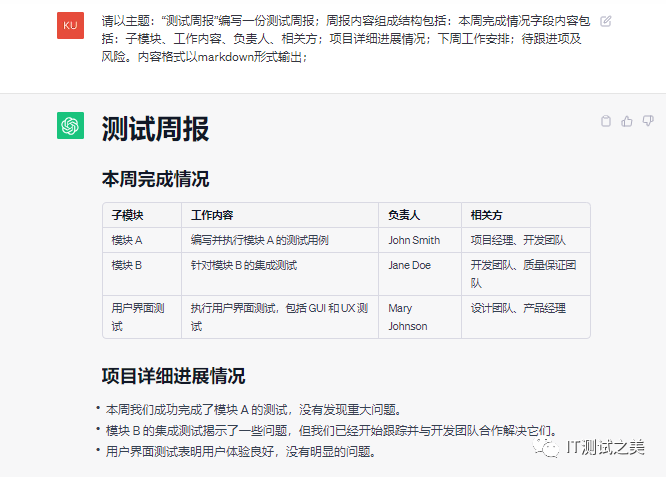Select the 子模块 table column header
Image resolution: width=666 pixels, height=477 pixels.
(127, 215)
